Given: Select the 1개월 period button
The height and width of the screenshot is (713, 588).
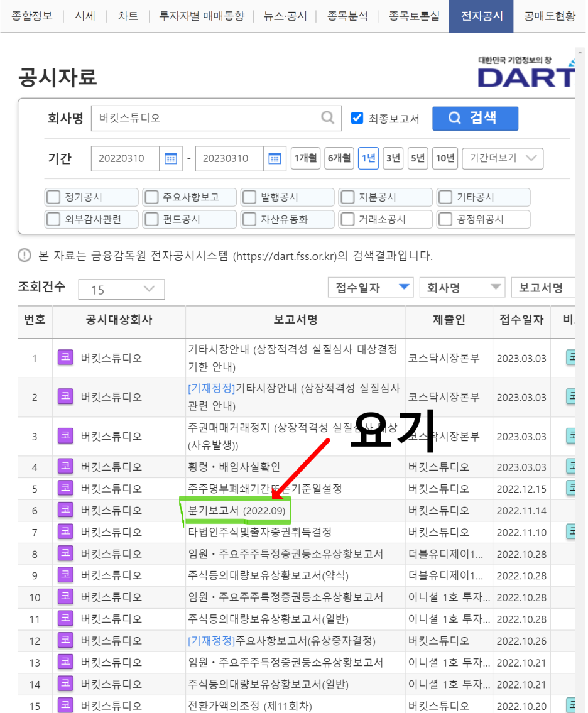Looking at the screenshot, I should click(x=305, y=158).
